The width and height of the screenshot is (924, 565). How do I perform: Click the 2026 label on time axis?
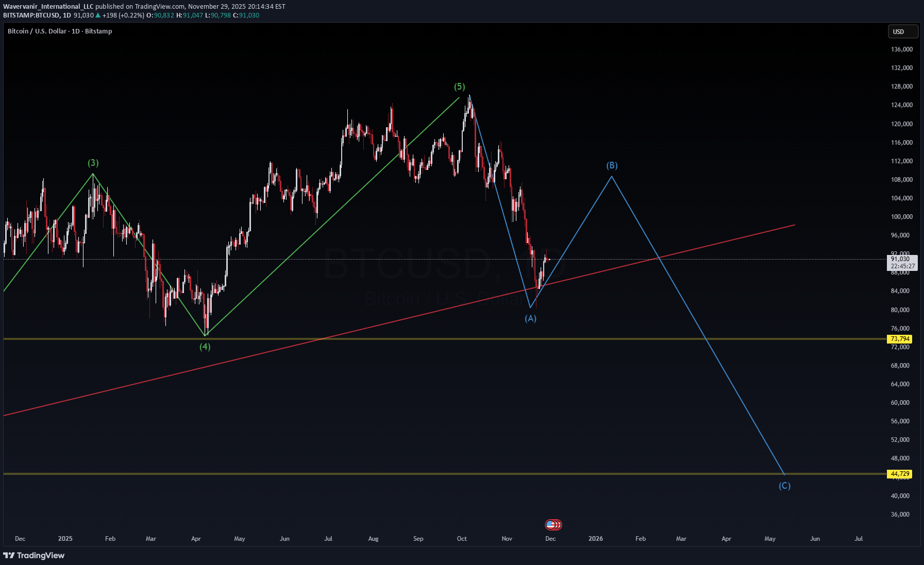click(x=595, y=539)
